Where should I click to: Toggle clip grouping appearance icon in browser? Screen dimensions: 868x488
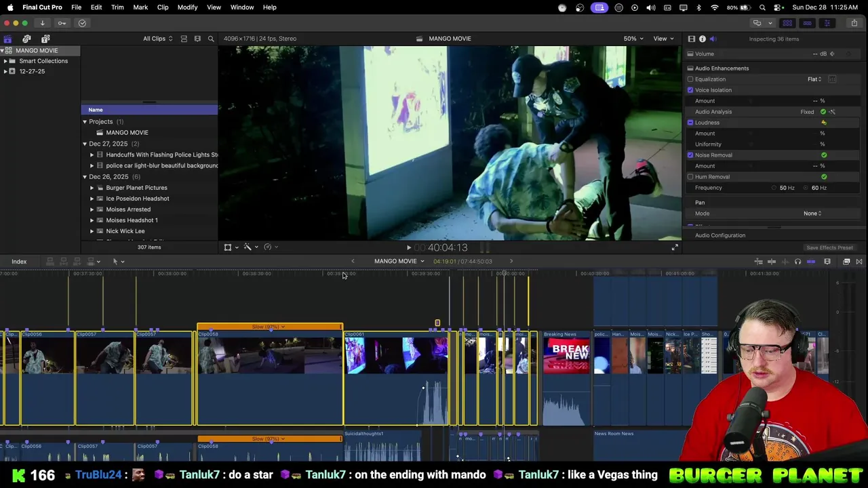(184, 39)
